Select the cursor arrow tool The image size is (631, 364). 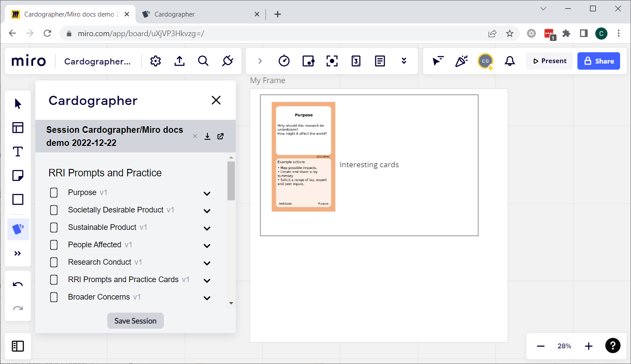(18, 104)
